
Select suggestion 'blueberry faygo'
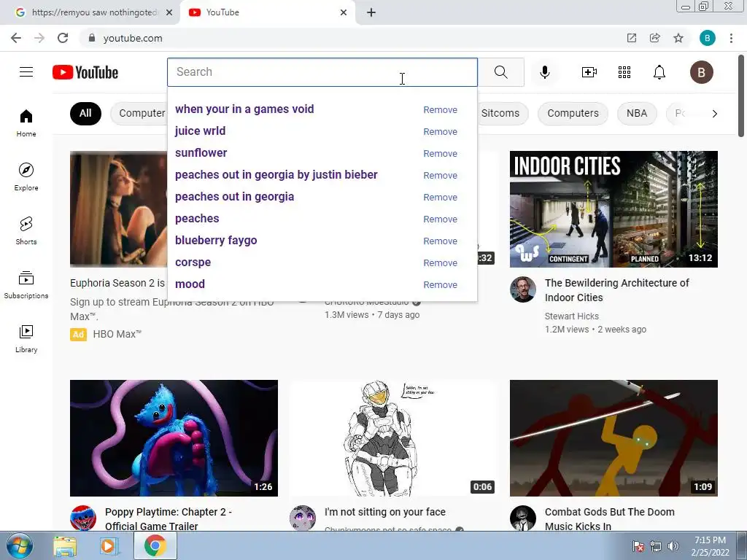coord(216,241)
